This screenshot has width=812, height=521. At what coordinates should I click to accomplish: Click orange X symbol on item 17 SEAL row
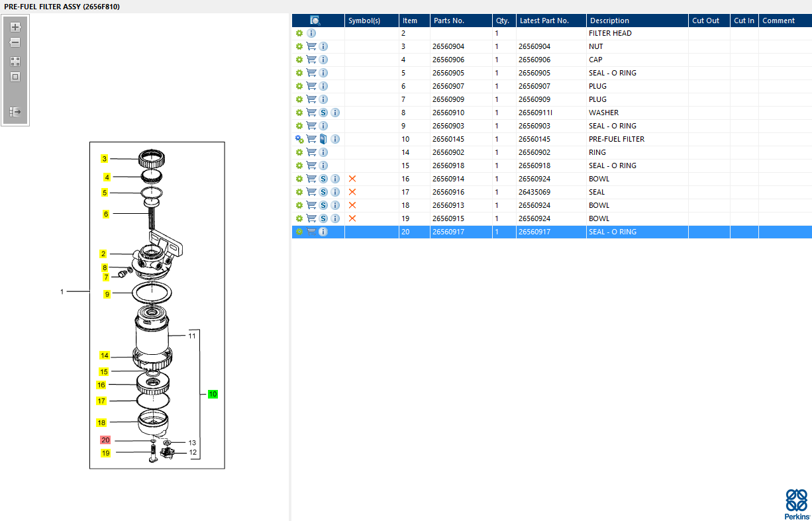tap(352, 192)
